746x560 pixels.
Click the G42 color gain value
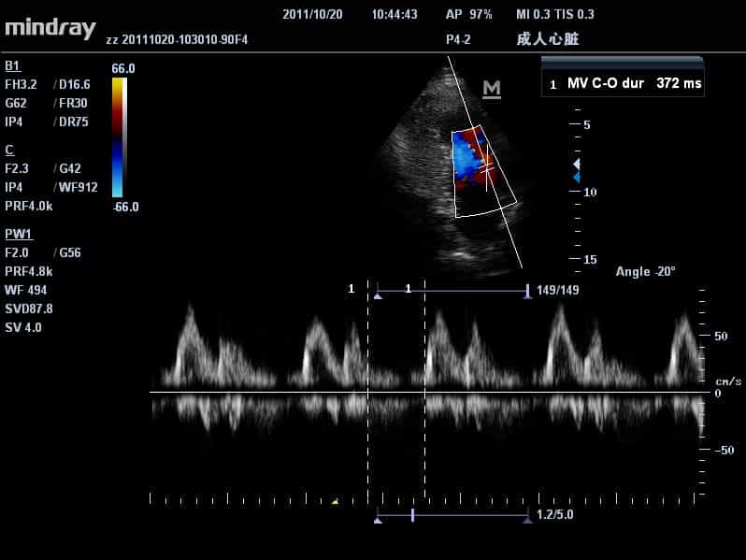coord(70,168)
